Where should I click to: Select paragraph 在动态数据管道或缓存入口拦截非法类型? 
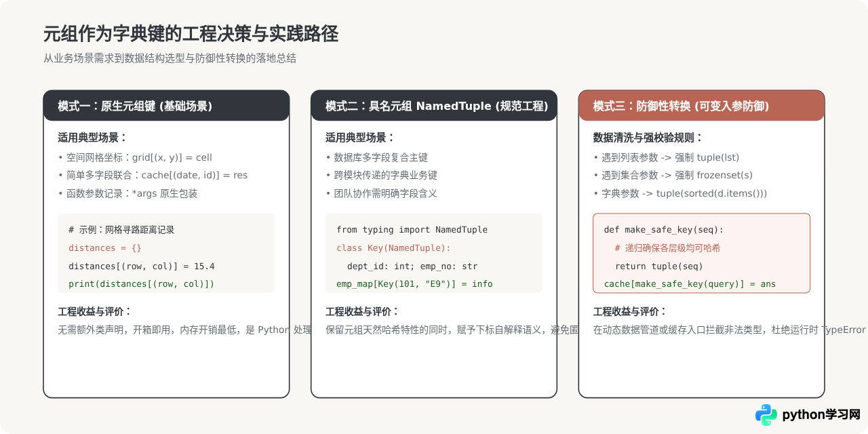tap(730, 330)
